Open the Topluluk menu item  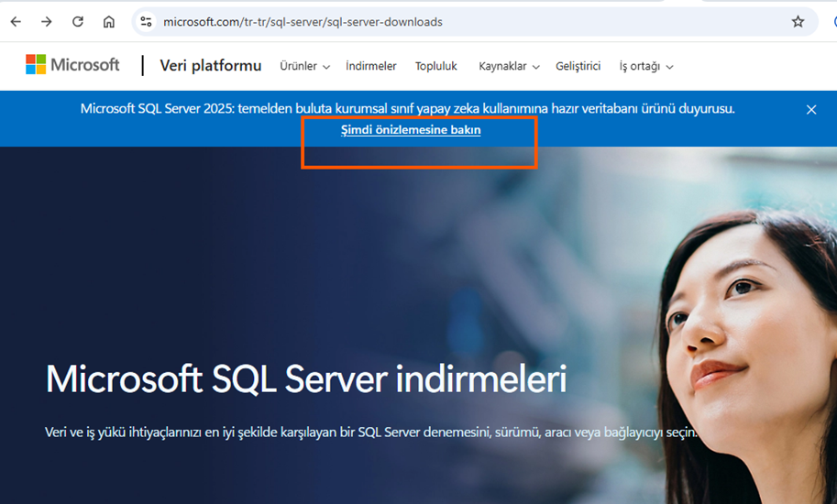tap(436, 66)
